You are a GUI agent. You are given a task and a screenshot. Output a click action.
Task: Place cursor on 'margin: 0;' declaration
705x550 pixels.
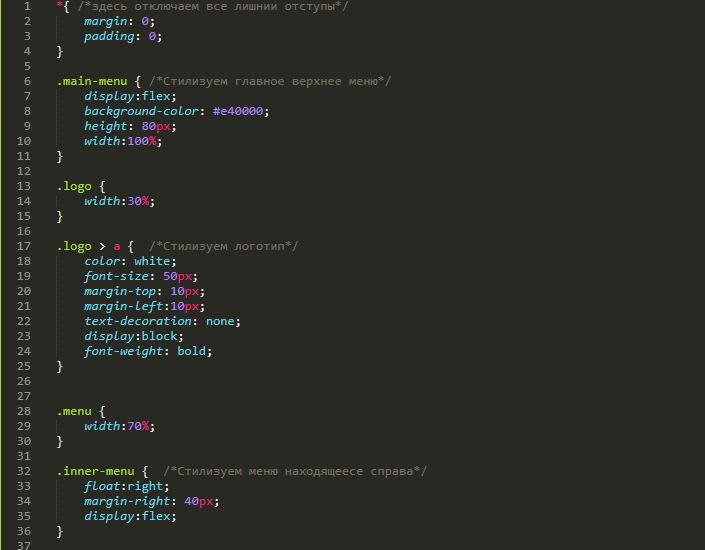pyautogui.click(x=119, y=21)
